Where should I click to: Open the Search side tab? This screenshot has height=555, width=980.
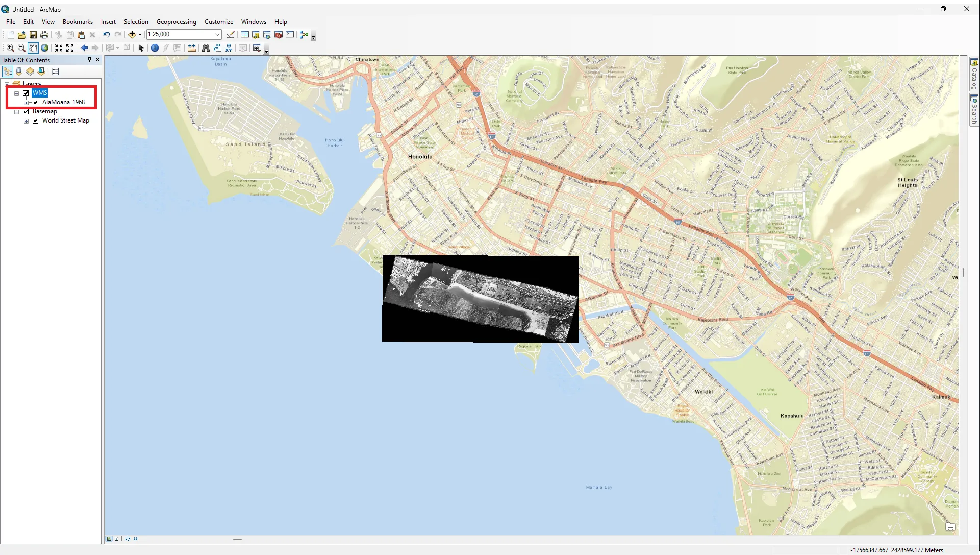(974, 109)
